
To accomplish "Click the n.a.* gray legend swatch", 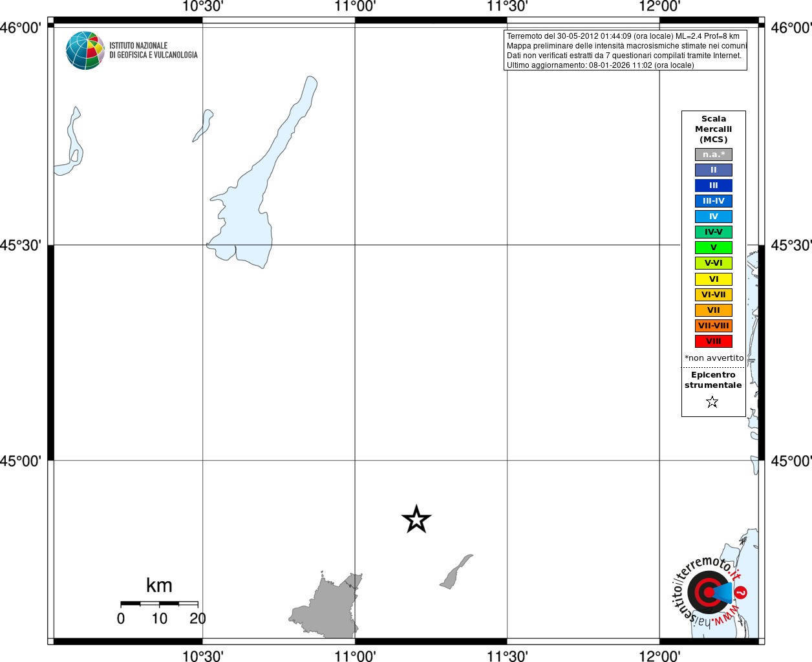I will click(x=714, y=155).
